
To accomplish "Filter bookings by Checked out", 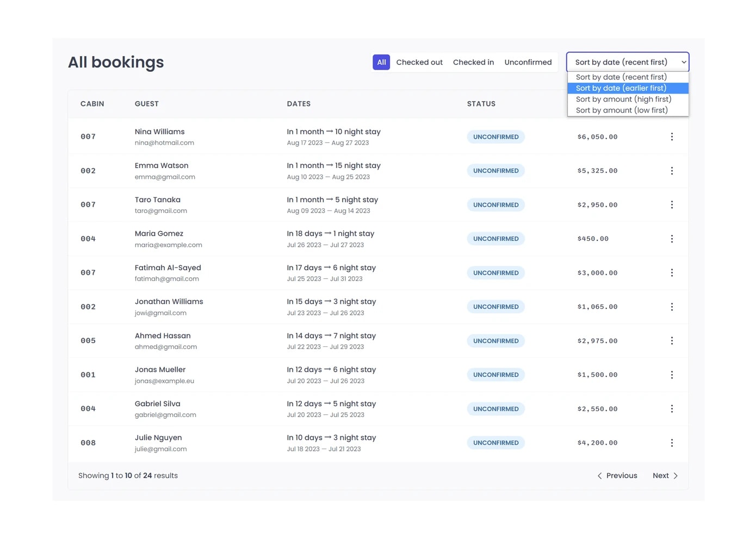I will click(419, 62).
